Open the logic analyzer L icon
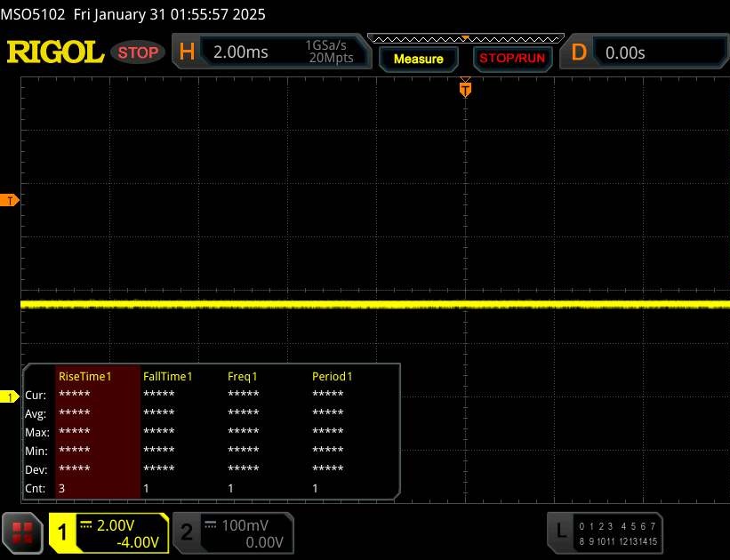 (561, 532)
